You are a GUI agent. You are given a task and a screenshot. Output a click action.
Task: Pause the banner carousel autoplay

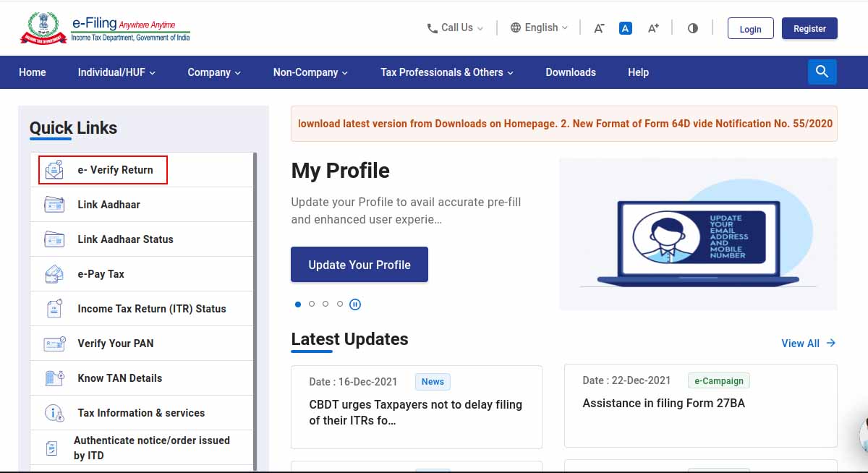point(355,304)
